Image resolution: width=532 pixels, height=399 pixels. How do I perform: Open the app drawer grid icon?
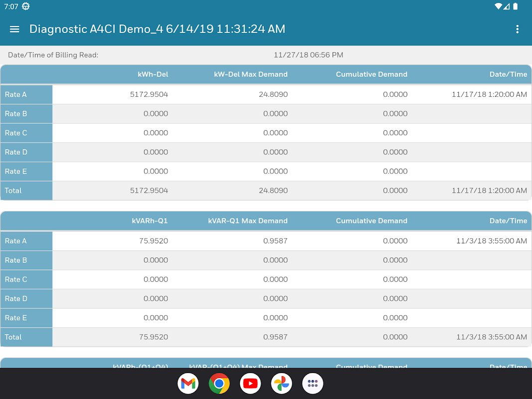tap(313, 384)
